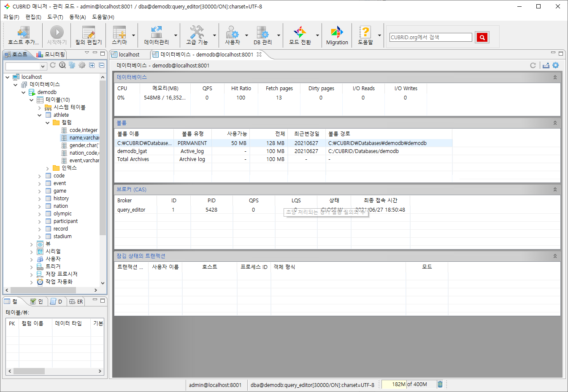
Task: Open the 동작(A) menu
Action: tap(78, 17)
